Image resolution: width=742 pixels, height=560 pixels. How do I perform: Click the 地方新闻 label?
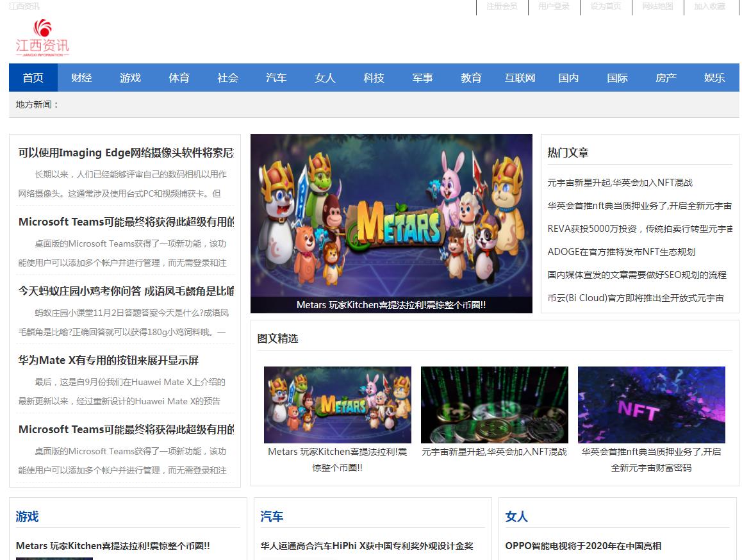pos(37,104)
